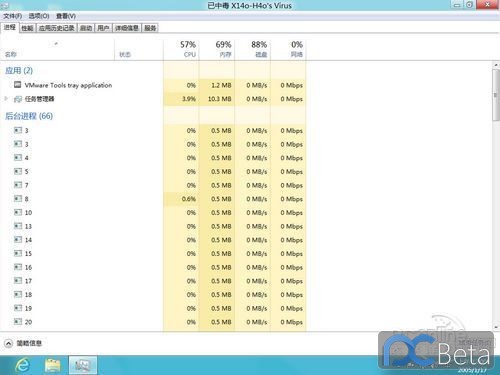Click the 简略信息 fewer details link
This screenshot has width=500, height=375.
tap(29, 343)
